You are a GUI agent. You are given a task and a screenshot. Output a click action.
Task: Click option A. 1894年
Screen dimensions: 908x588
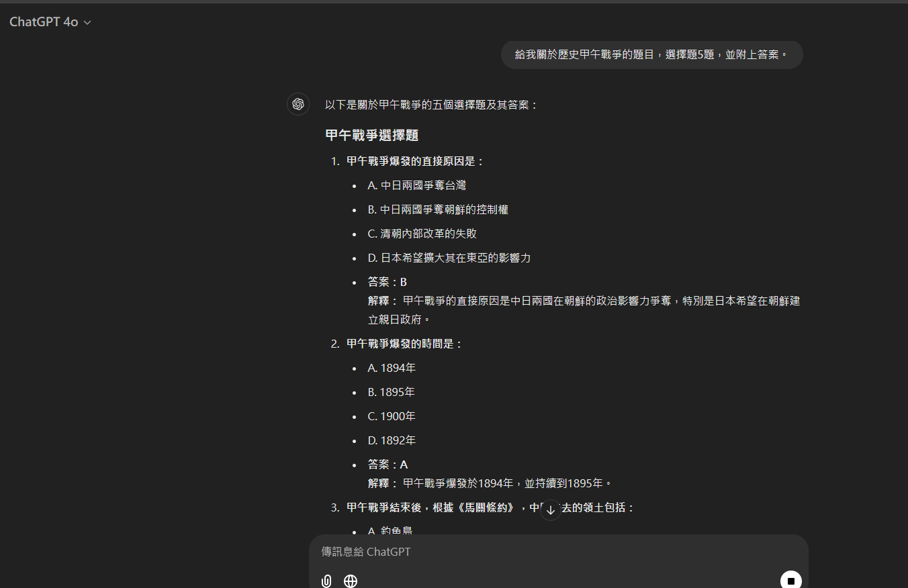pos(392,368)
